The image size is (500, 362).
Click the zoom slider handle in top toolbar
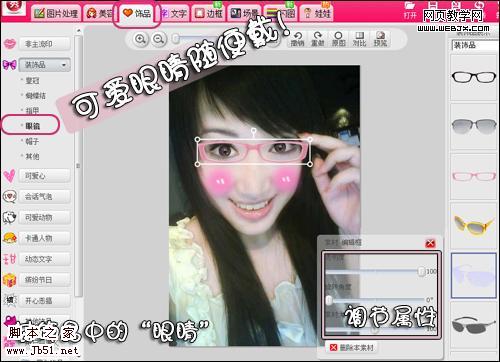[176, 39]
